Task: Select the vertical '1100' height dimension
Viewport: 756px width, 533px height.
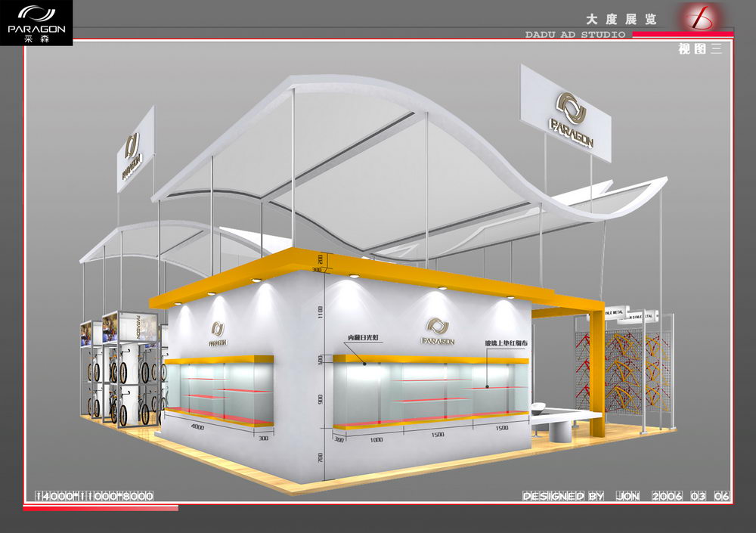Action: coord(321,312)
